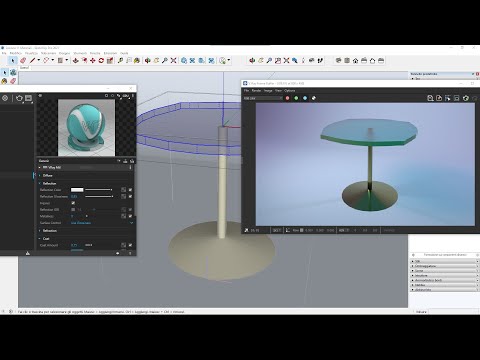Open SketchUp Telecamera menu

(x=48, y=53)
